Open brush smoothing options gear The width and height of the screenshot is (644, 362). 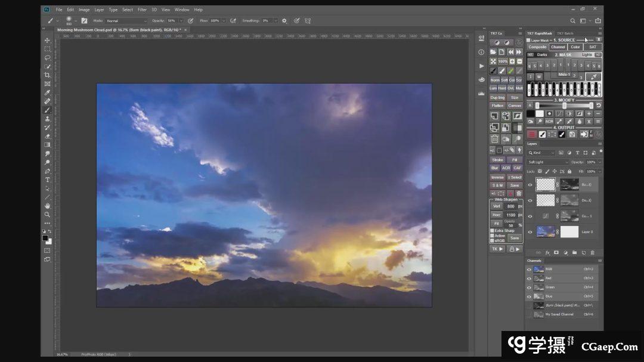[x=284, y=21]
